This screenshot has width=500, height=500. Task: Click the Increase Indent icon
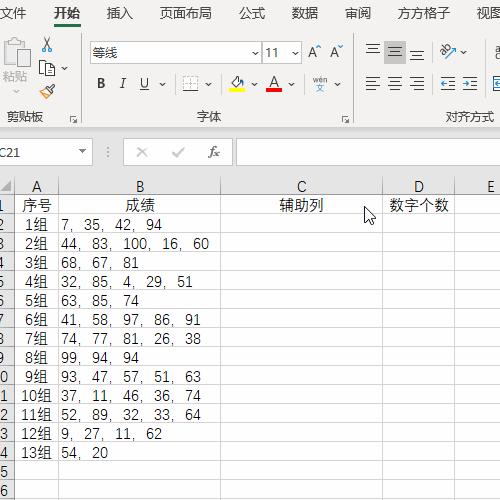point(470,83)
